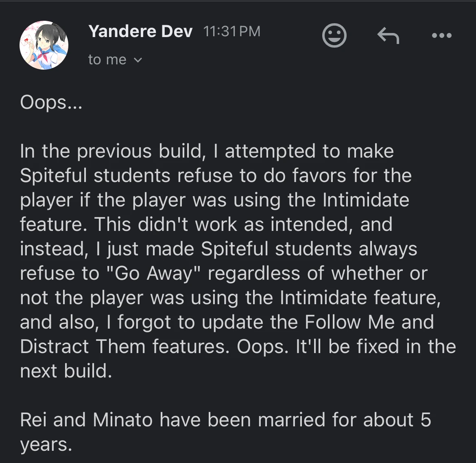Open the three-dot more options menu
Image resolution: width=476 pixels, height=463 pixels.
(441, 36)
